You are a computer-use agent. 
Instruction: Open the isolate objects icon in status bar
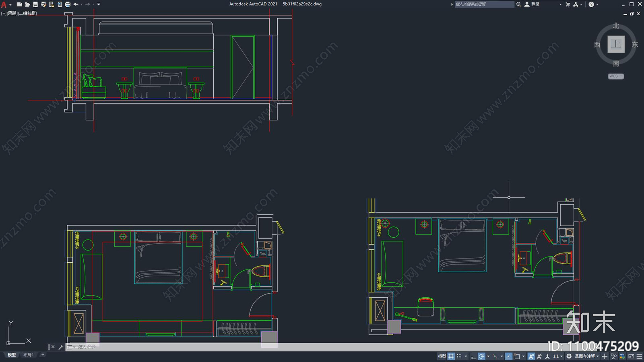click(x=614, y=356)
